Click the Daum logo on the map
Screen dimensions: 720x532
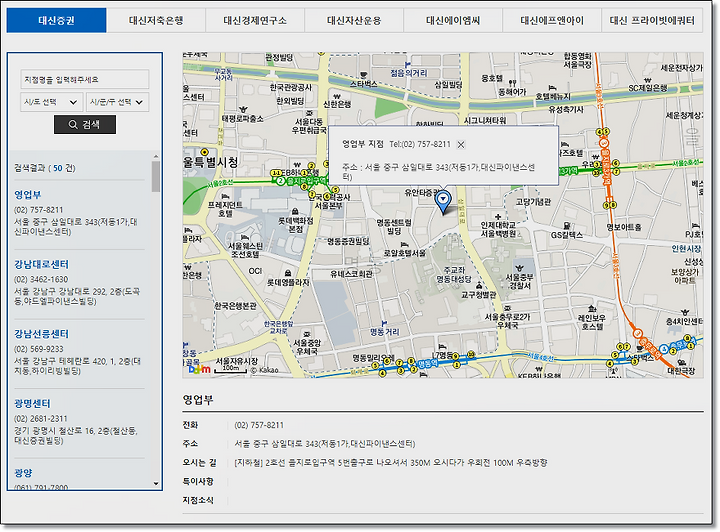coord(200,369)
